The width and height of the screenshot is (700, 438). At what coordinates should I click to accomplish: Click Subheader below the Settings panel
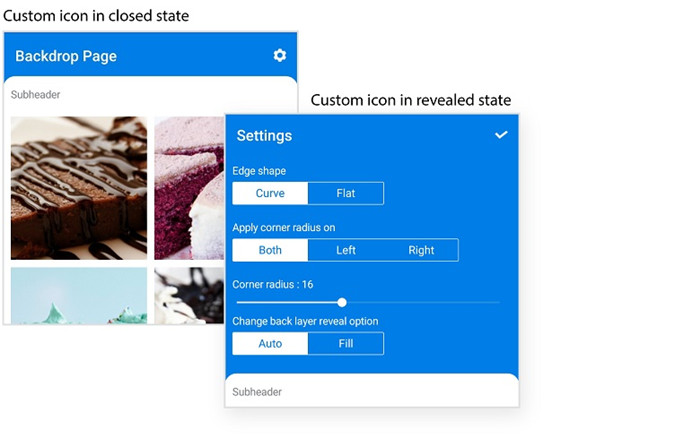pos(257,392)
